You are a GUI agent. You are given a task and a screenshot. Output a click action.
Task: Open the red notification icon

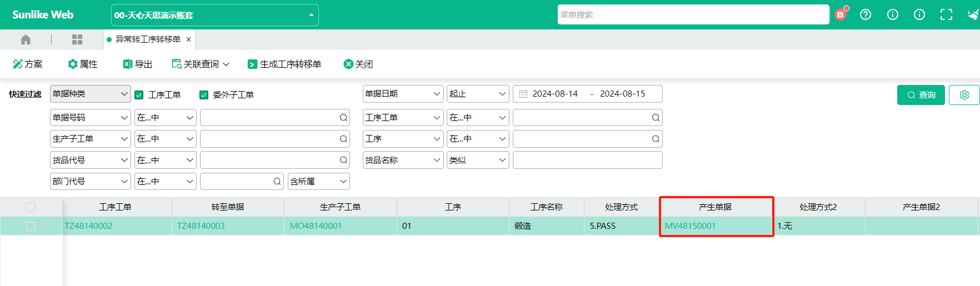click(841, 14)
